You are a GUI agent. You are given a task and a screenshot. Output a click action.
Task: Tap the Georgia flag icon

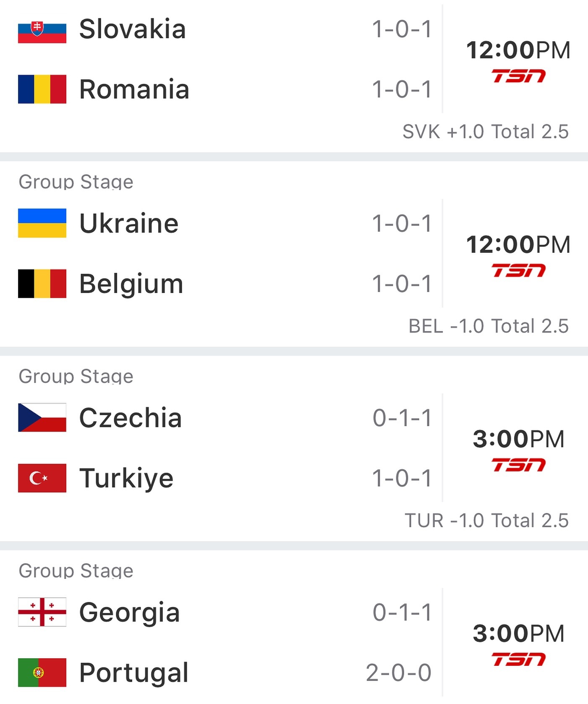point(42,612)
